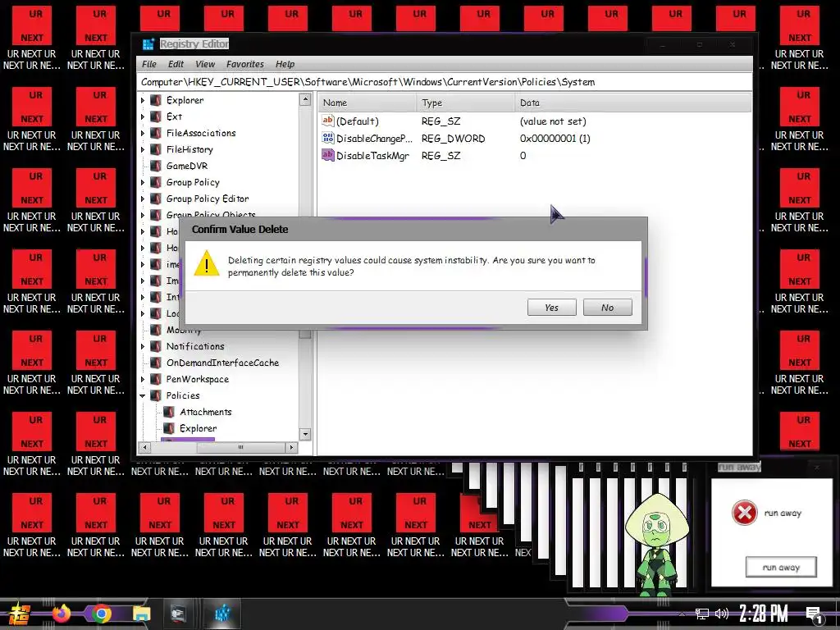Click the run away button in error dialog
This screenshot has width=840, height=630.
pos(781,567)
